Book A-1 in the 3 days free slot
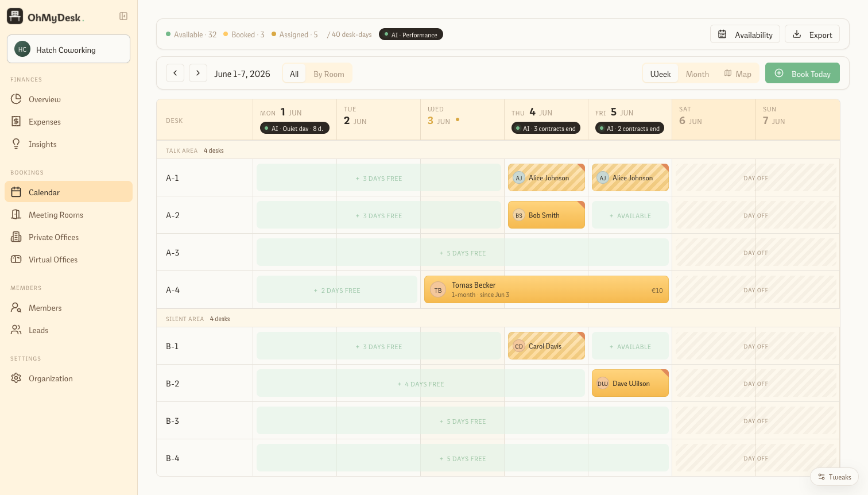This screenshot has height=495, width=868. (x=379, y=177)
